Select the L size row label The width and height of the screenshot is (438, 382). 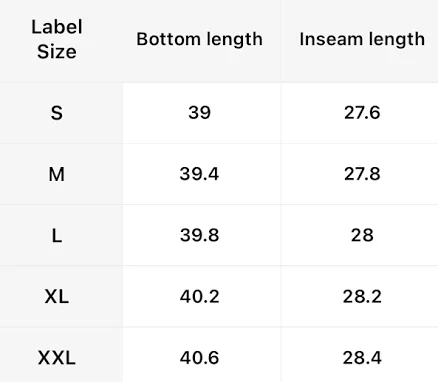click(x=57, y=235)
